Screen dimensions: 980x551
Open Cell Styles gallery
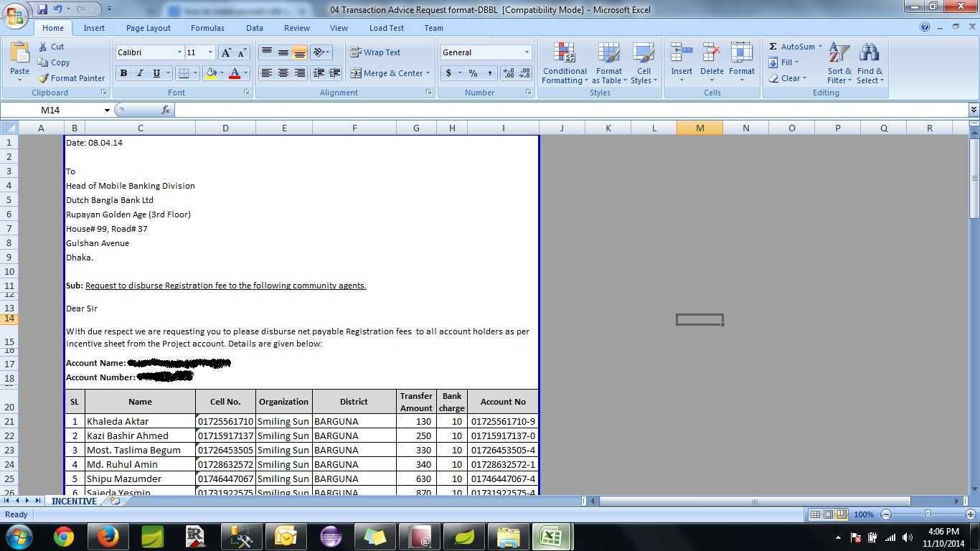click(x=644, y=63)
